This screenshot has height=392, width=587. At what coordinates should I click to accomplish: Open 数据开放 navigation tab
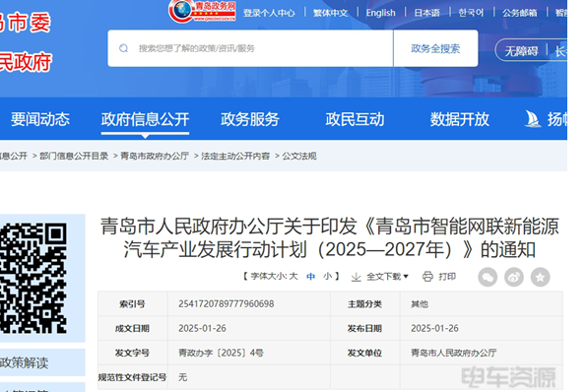click(460, 119)
